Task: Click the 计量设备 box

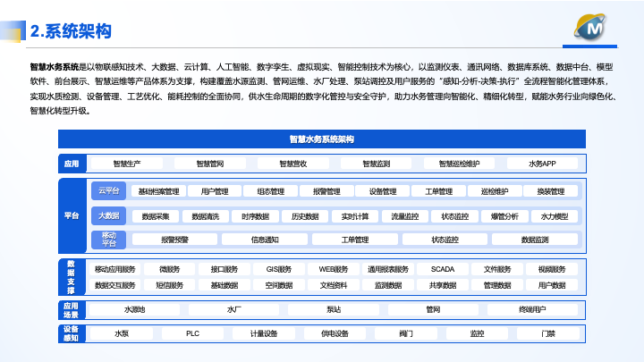Action: click(x=264, y=333)
